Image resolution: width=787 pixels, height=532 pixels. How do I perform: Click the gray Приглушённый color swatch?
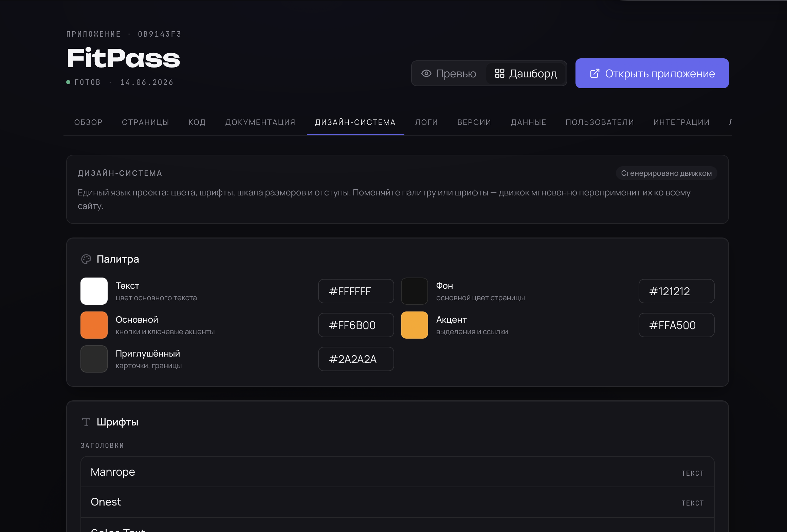pos(94,359)
